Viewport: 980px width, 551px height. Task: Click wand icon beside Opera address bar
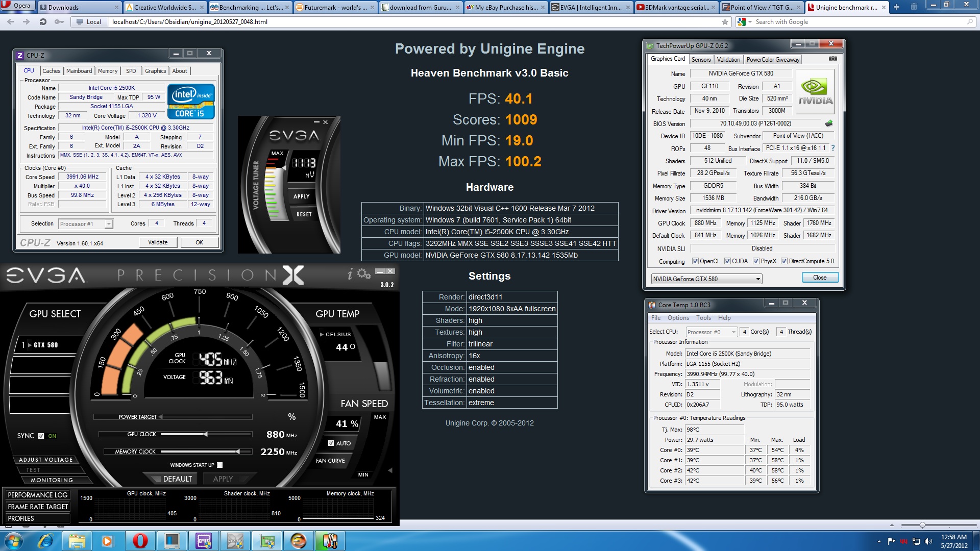click(x=59, y=22)
